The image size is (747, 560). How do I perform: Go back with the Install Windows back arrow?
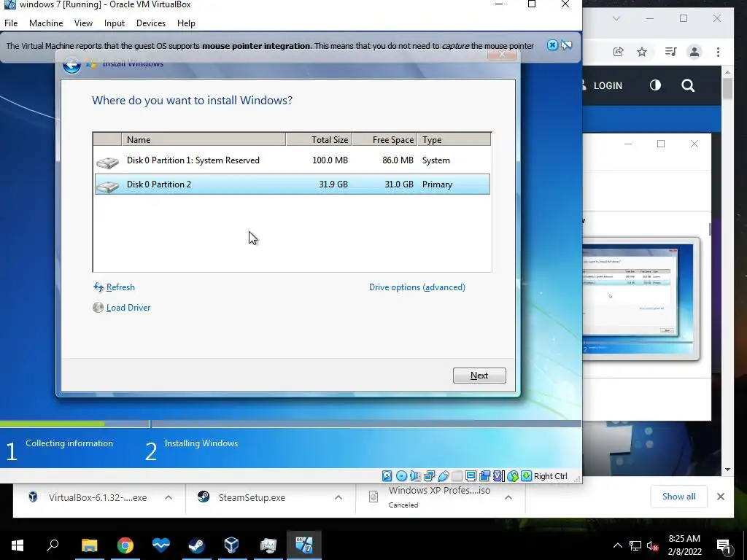pyautogui.click(x=71, y=65)
